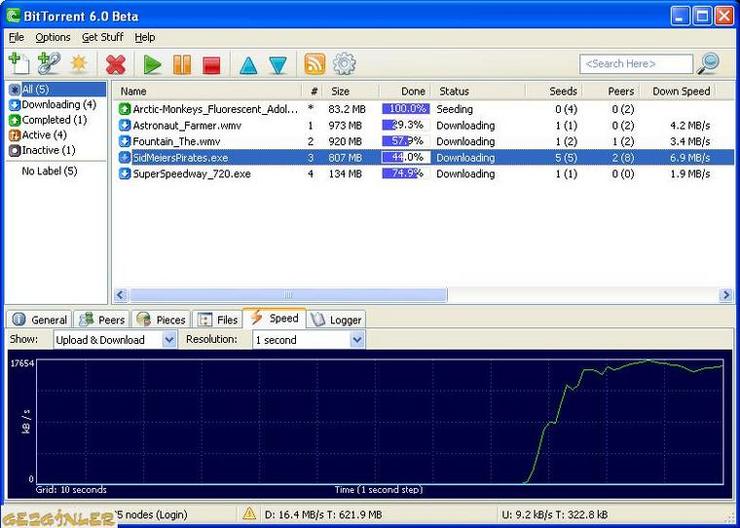The image size is (740, 528).
Task: Open Preferences gear icon
Action: 344,64
